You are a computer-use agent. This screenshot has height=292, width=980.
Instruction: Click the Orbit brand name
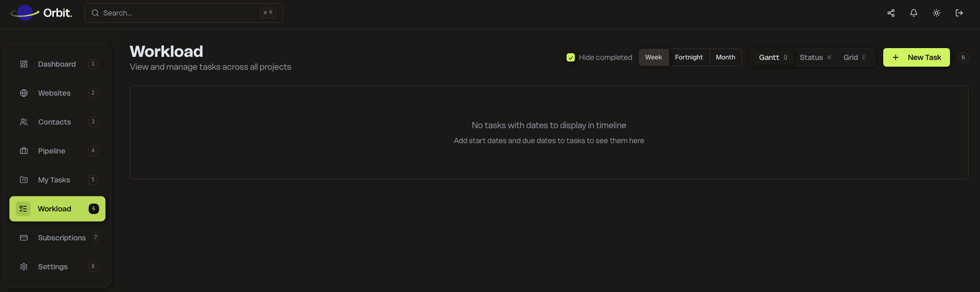point(57,13)
